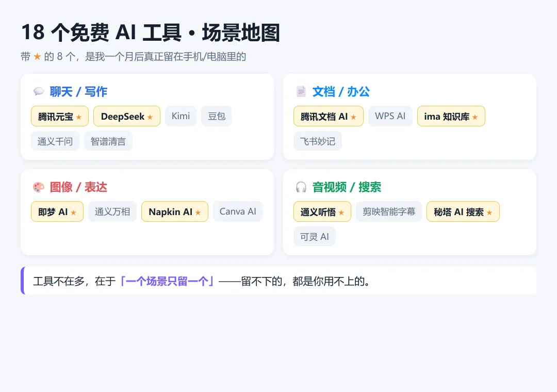The height and width of the screenshot is (392, 557).
Task: Click the 剪映智能字幕 chip
Action: [389, 212]
